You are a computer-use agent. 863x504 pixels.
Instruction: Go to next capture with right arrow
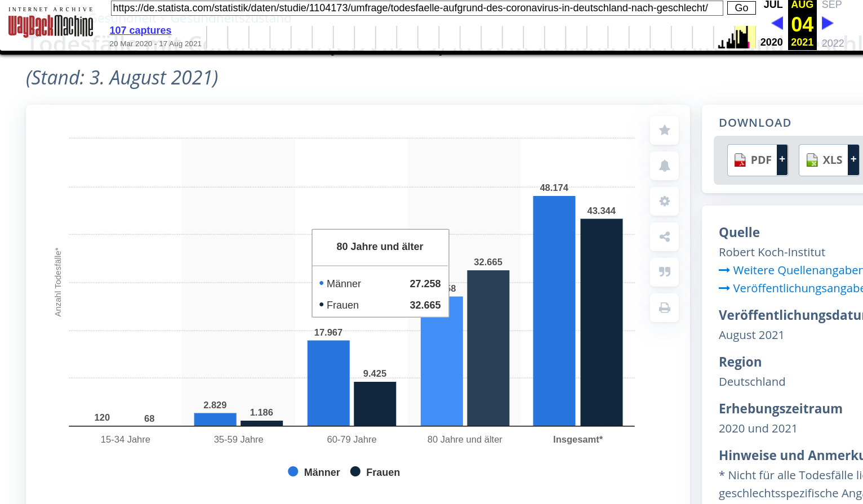pos(828,23)
